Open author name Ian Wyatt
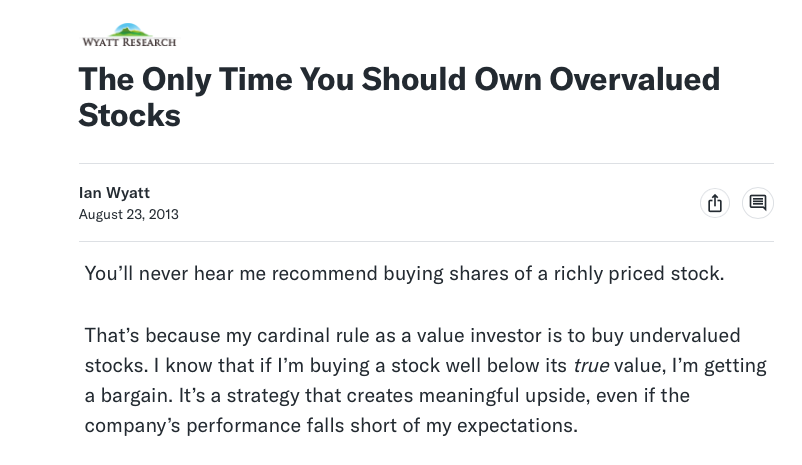Image resolution: width=802 pixels, height=465 pixels. tap(114, 192)
